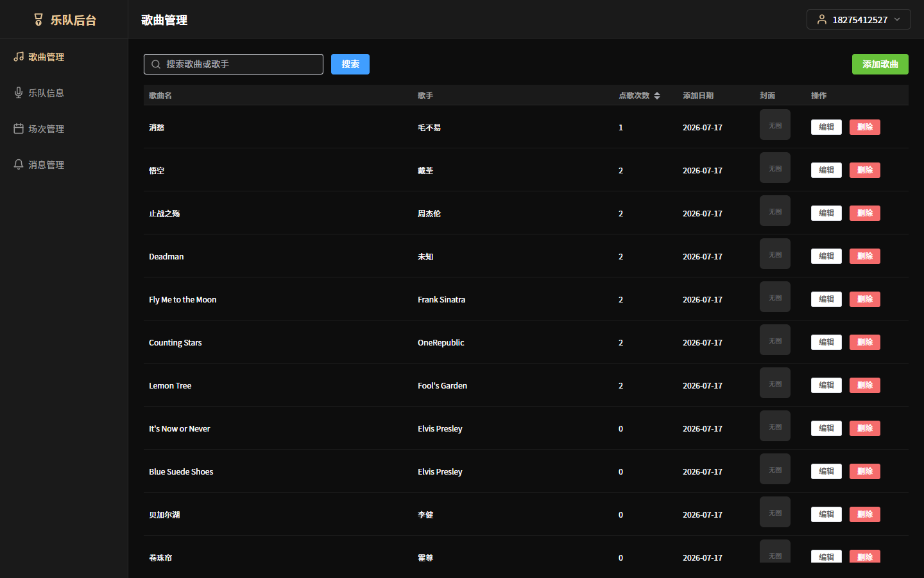Click the microphone icon for 乐队信息
924x578 pixels.
(19, 92)
